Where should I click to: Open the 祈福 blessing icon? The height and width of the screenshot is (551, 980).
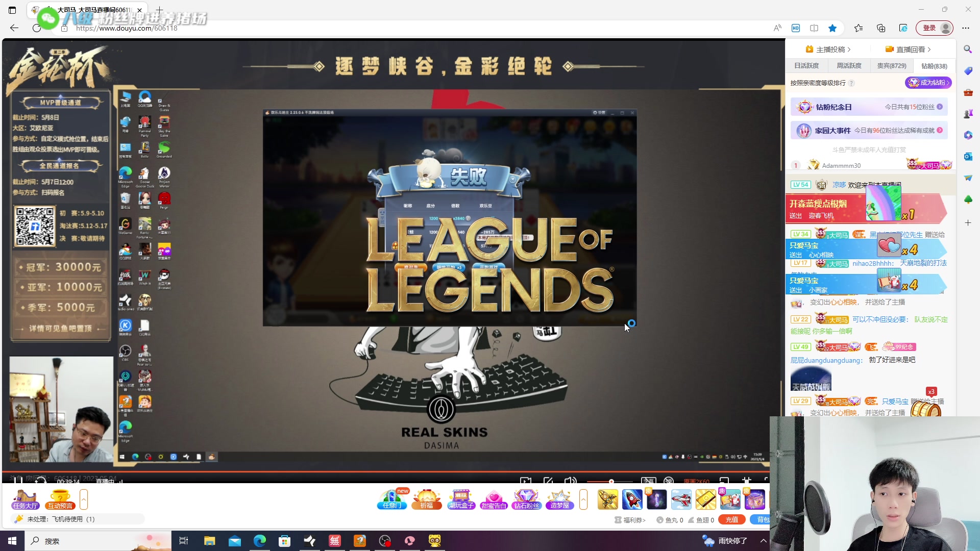point(427,499)
